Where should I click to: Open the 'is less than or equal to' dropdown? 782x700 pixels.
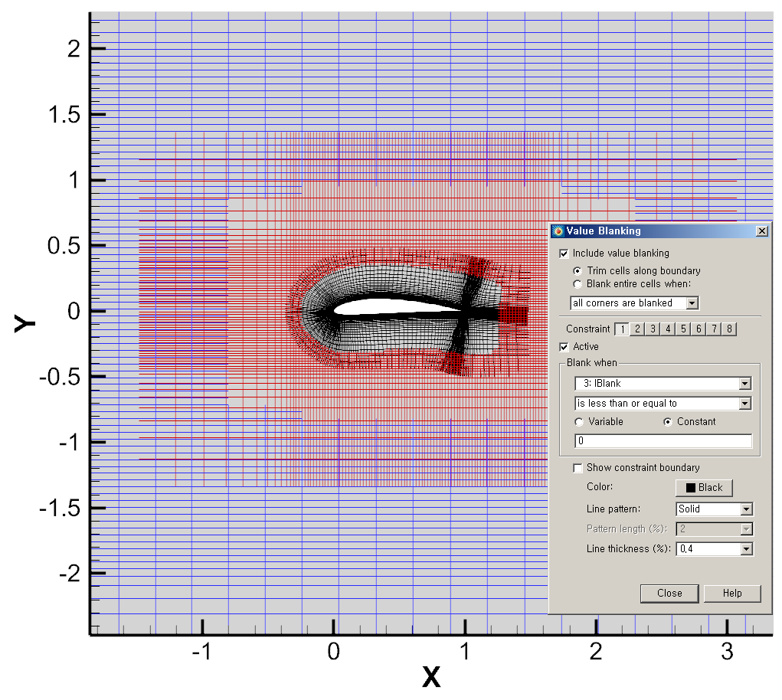pos(747,403)
